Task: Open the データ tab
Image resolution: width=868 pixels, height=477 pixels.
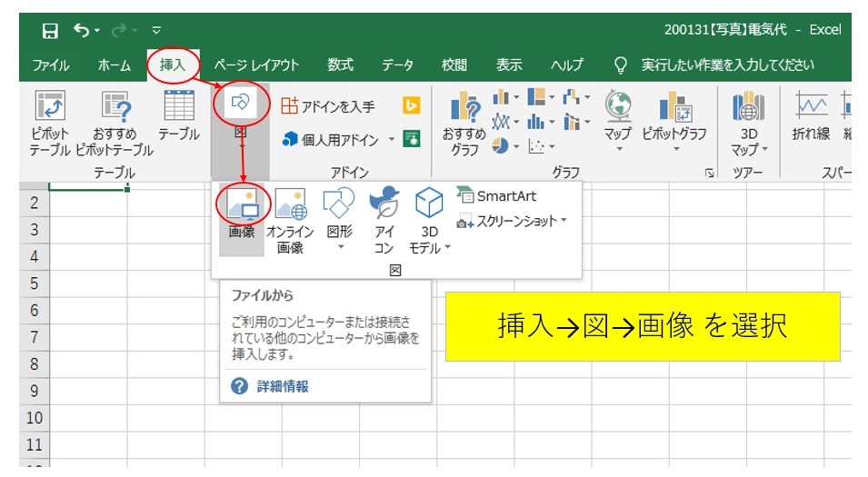Action: pos(397,65)
